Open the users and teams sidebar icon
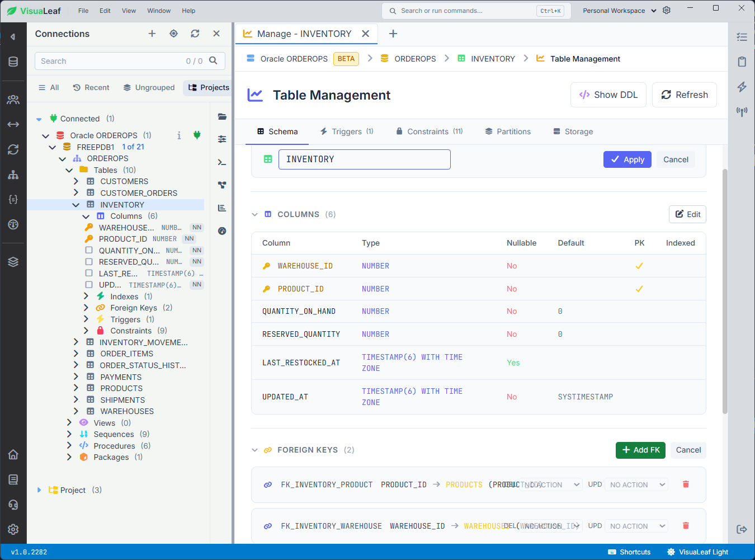Screen dimensions: 755x560 click(13, 100)
